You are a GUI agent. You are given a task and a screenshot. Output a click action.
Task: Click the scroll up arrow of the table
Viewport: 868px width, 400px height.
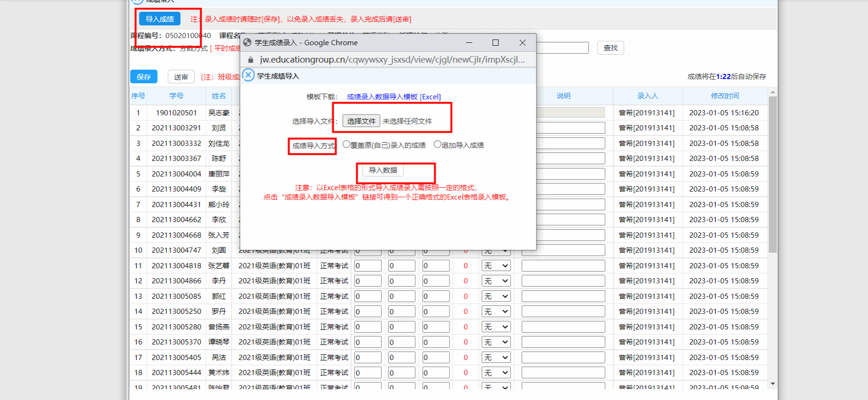[773, 93]
